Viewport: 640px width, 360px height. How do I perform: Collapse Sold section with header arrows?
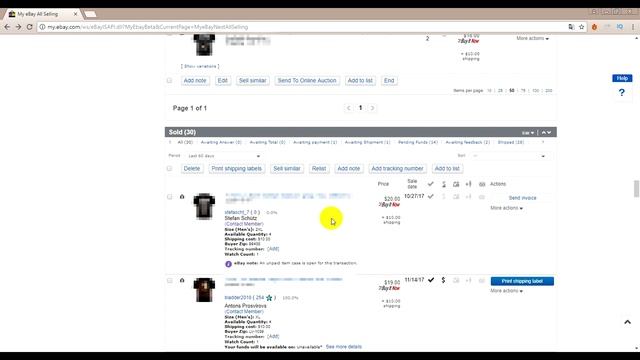(546, 132)
